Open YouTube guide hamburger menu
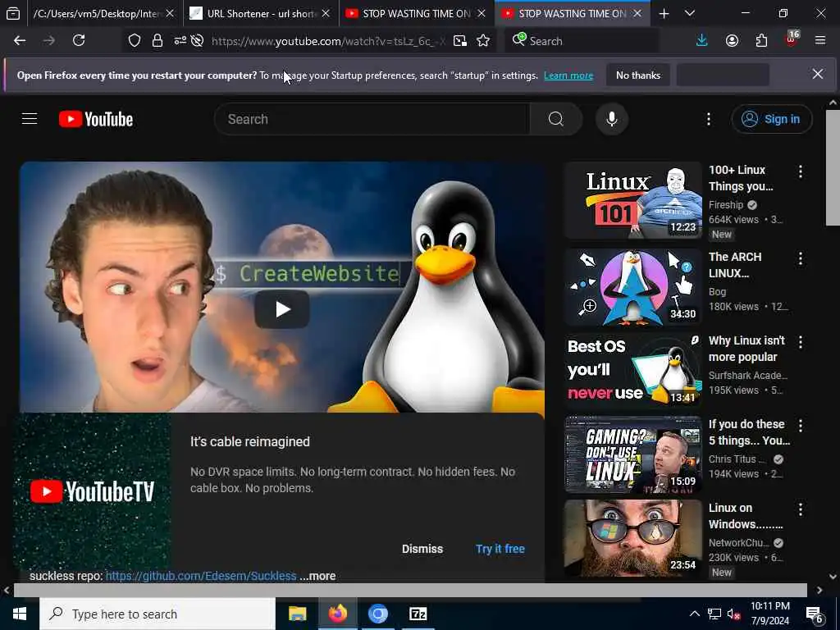This screenshot has width=840, height=630. [30, 119]
